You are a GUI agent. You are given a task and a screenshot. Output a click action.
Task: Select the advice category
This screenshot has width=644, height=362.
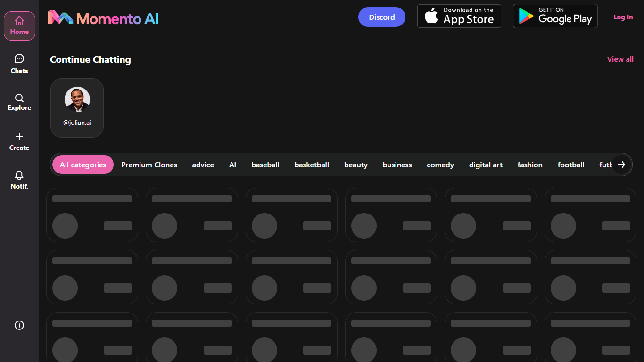point(203,165)
